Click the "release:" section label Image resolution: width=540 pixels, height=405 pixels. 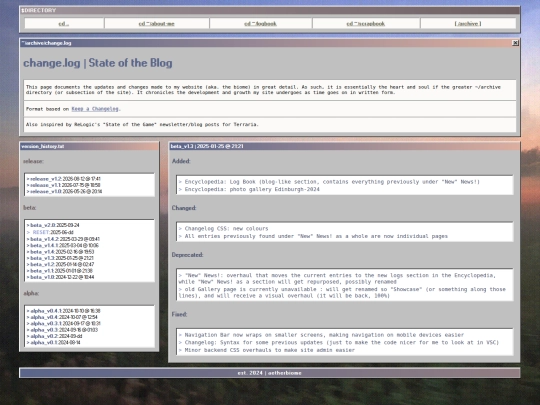point(33,161)
